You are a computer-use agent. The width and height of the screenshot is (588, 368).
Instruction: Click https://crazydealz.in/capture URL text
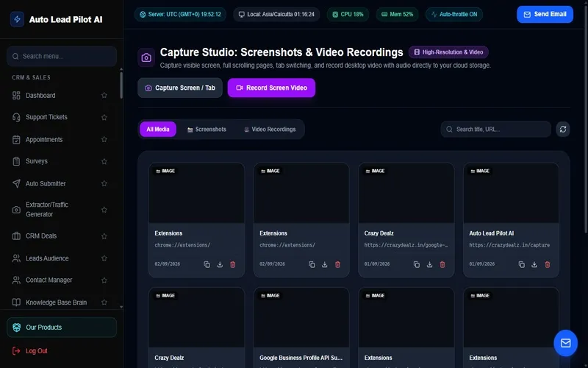coord(509,245)
